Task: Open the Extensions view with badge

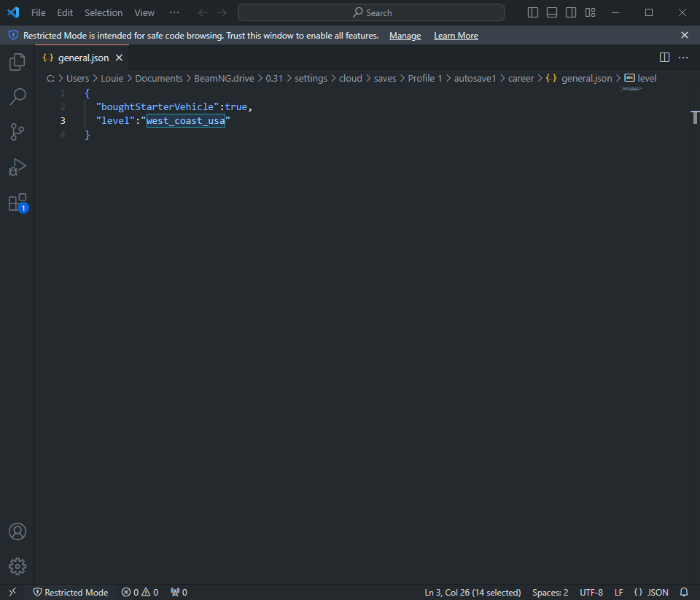Action: (x=17, y=203)
